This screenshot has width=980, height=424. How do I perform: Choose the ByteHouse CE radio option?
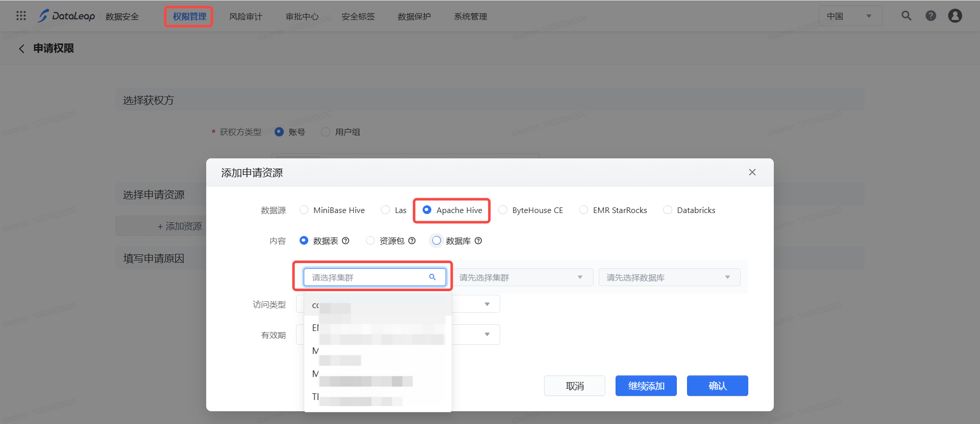(x=503, y=210)
